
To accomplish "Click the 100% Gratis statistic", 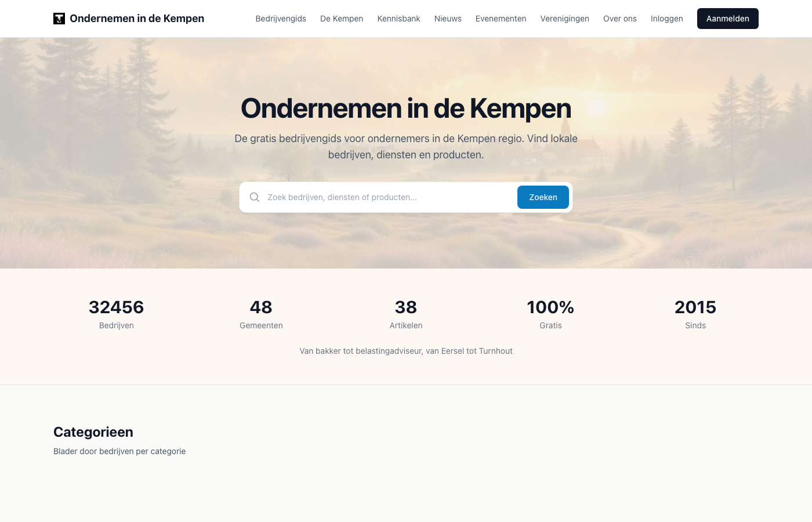I will click(x=550, y=313).
